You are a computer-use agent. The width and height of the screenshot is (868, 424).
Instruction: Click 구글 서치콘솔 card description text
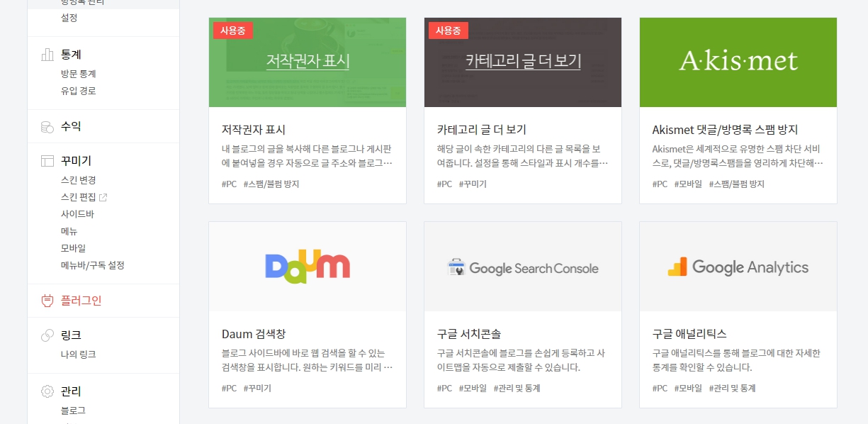point(521,360)
